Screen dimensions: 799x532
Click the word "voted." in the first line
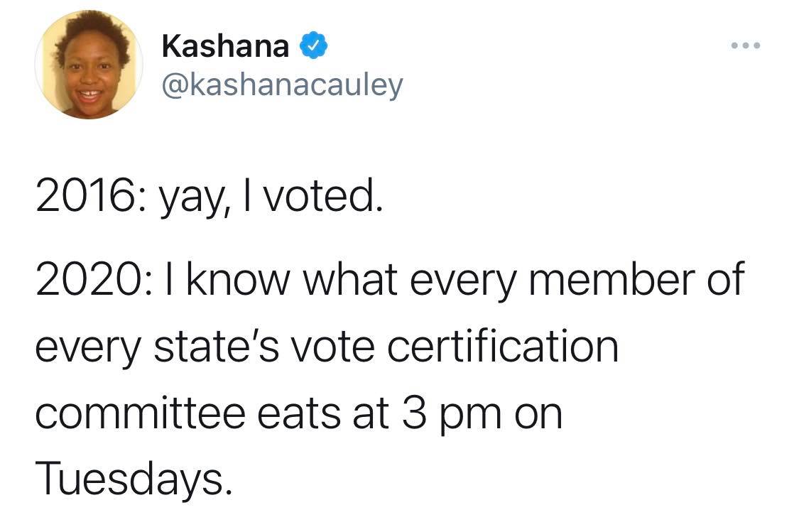pos(324,195)
